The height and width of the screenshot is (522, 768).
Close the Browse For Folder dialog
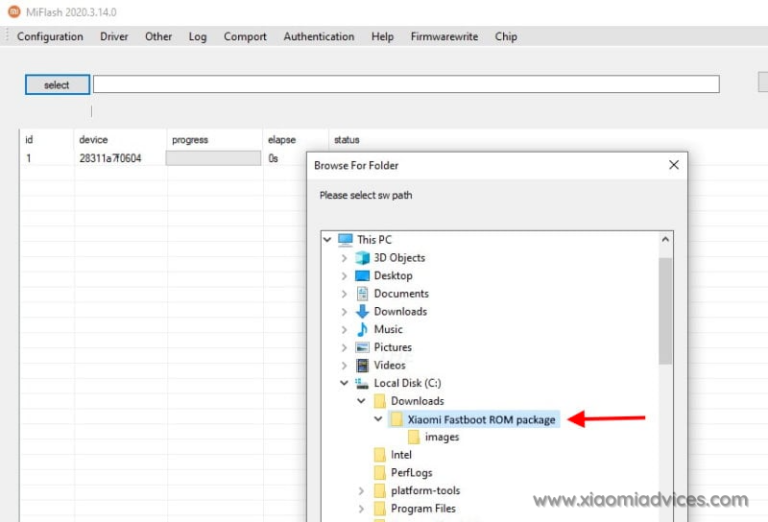click(674, 165)
